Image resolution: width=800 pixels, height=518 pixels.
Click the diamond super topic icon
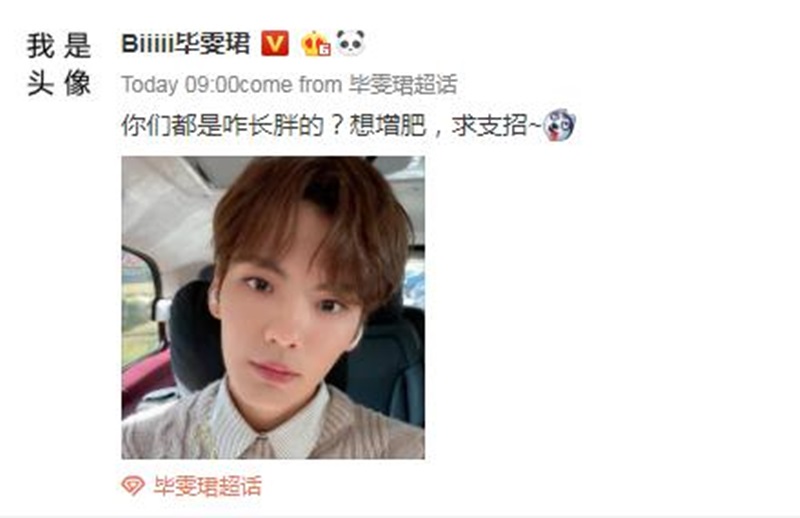click(x=133, y=485)
